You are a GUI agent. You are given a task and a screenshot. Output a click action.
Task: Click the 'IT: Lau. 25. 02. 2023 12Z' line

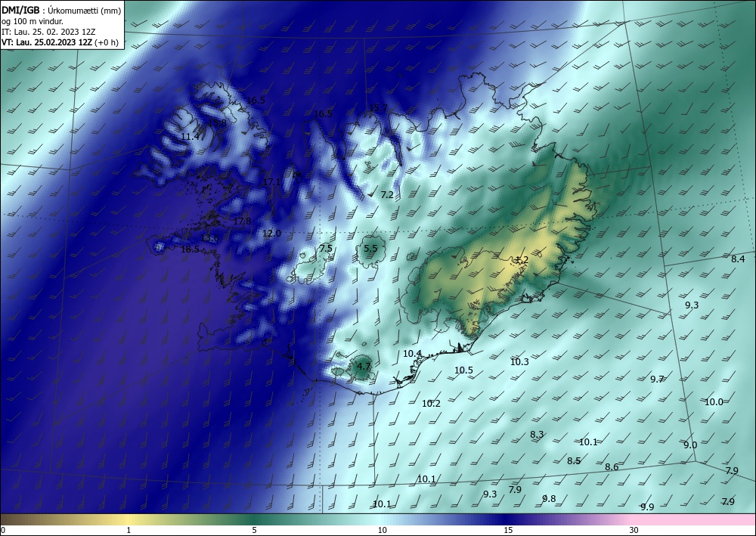[x=48, y=32]
